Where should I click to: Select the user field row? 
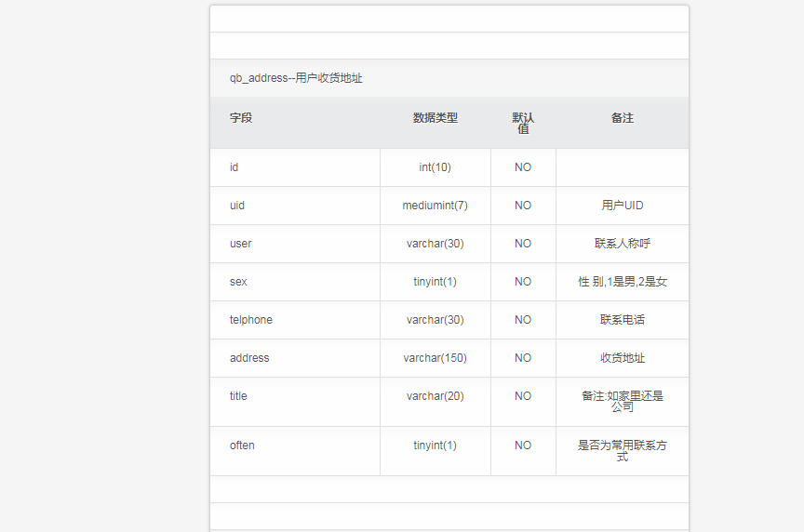tap(449, 244)
